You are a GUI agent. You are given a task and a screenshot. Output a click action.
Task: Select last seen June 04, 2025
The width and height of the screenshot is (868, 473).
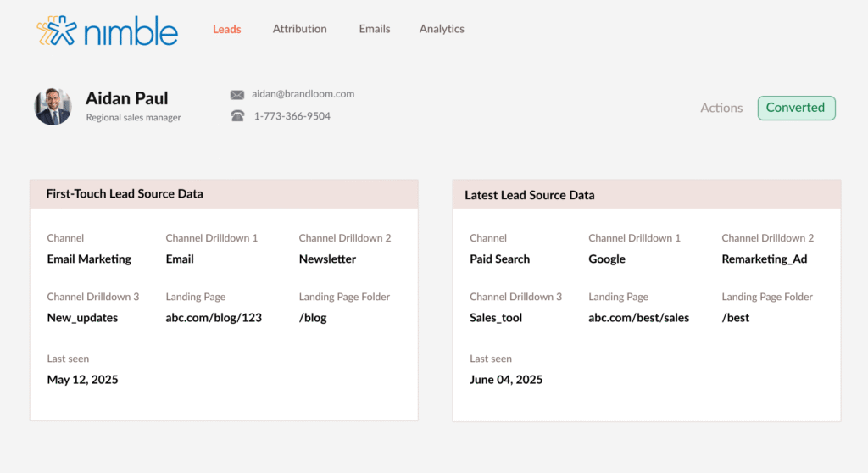(x=506, y=380)
